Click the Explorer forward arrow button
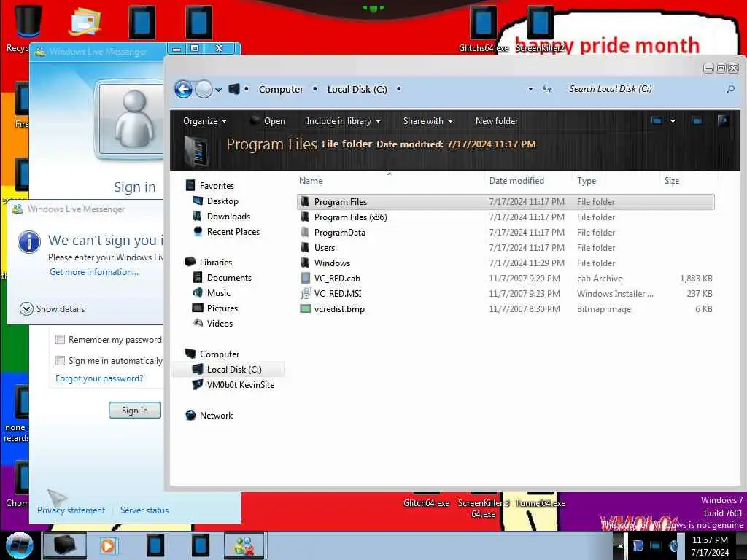The width and height of the screenshot is (747, 560). click(x=204, y=89)
